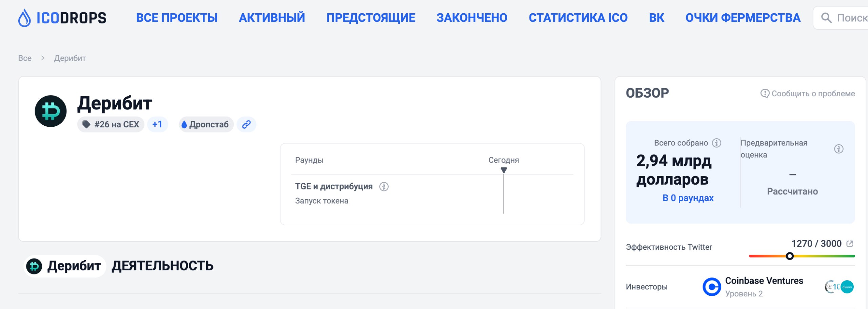Viewport: 868px width, 309px height.
Task: Open СТАТИСТИКА ICO page
Action: pos(578,18)
